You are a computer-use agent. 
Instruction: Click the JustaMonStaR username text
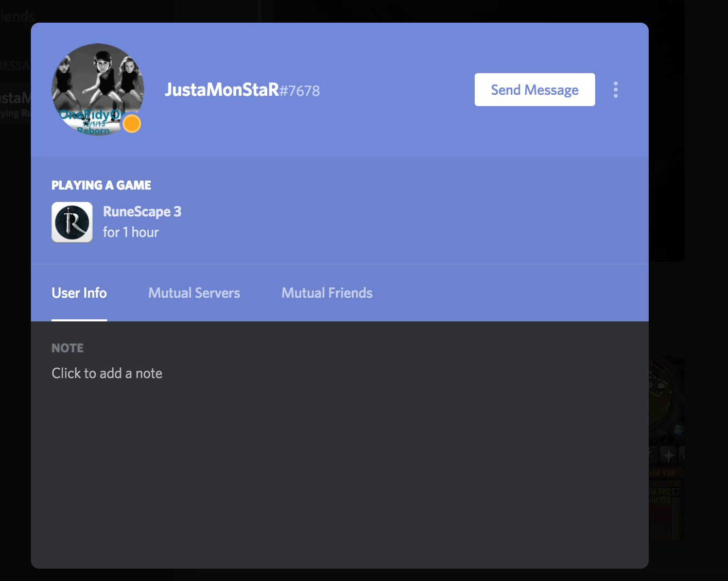click(x=222, y=90)
